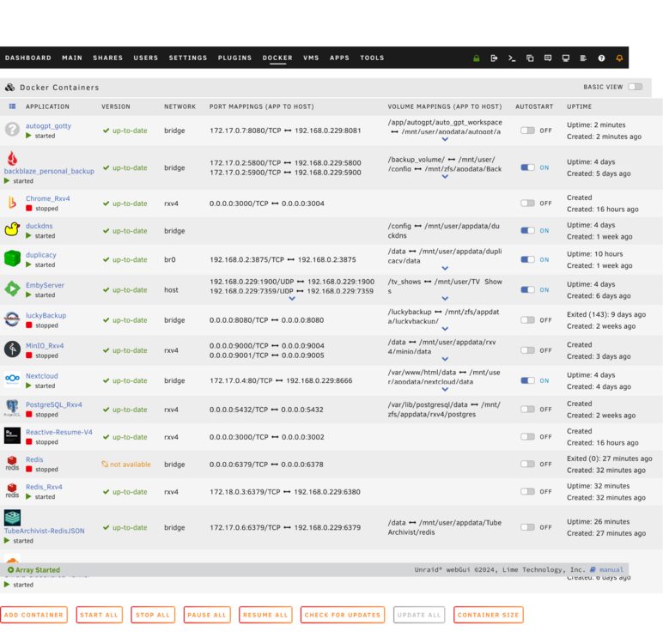The height and width of the screenshot is (644, 663).
Task: Click the Chrome_Rxv4 container icon
Action: pyautogui.click(x=12, y=203)
